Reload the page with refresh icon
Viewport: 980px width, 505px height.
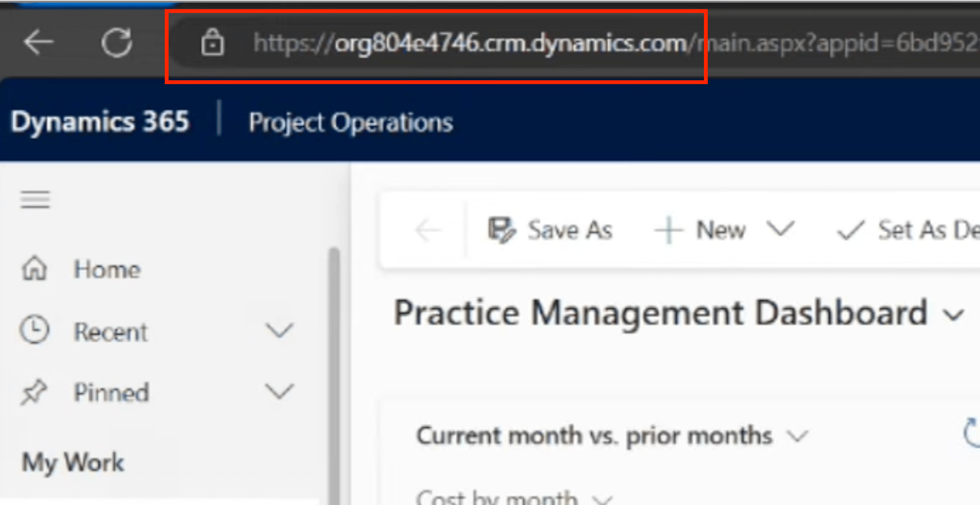(117, 42)
